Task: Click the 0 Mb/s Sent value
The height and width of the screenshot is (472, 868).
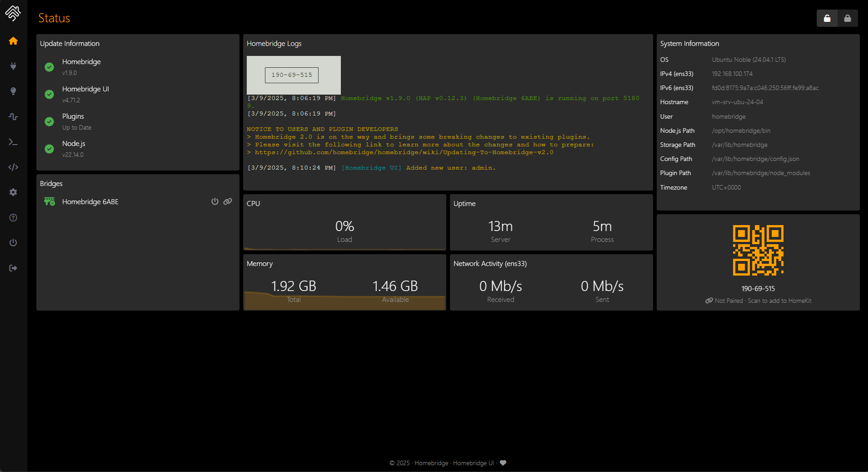Action: (x=602, y=286)
